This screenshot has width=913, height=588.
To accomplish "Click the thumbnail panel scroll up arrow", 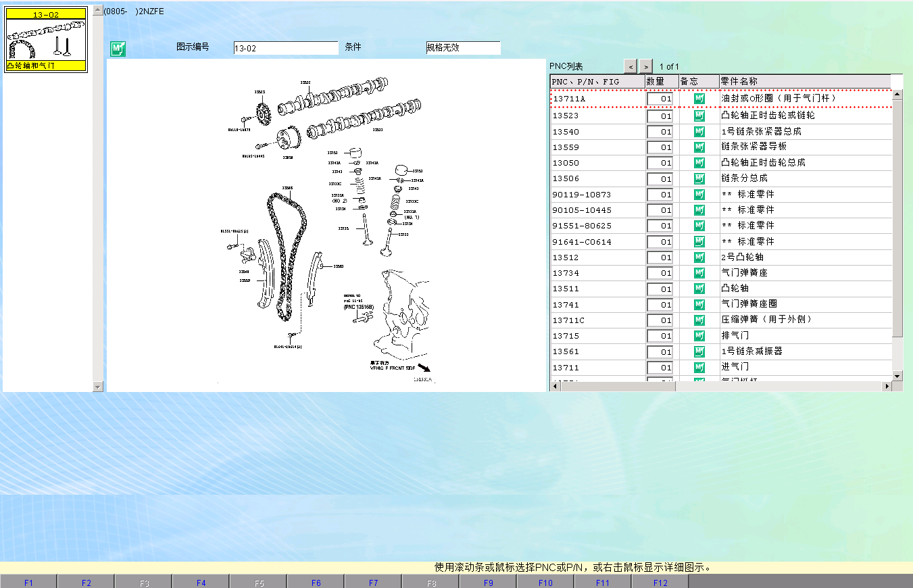I will coord(98,11).
